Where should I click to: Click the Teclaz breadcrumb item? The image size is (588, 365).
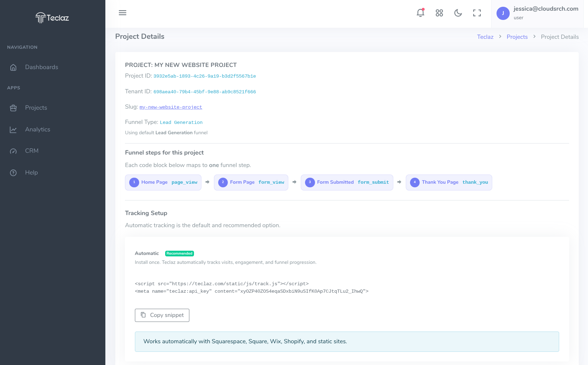(485, 37)
